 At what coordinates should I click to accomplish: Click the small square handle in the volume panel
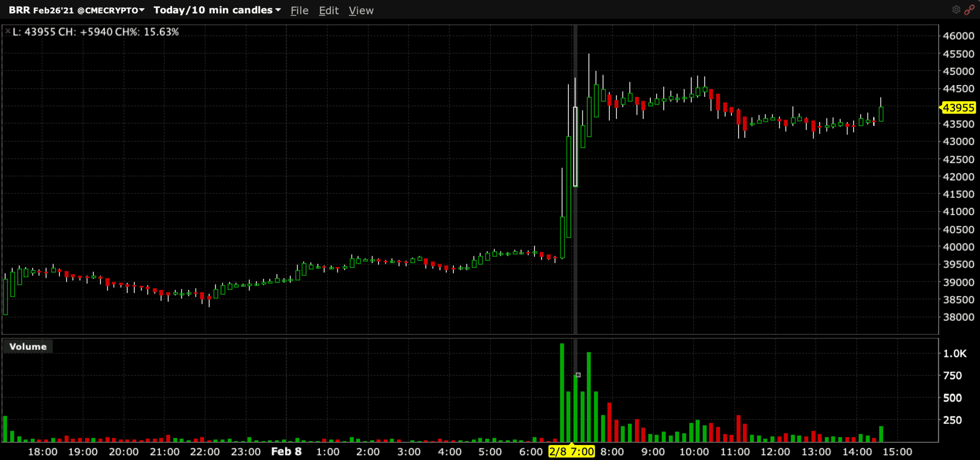[578, 375]
